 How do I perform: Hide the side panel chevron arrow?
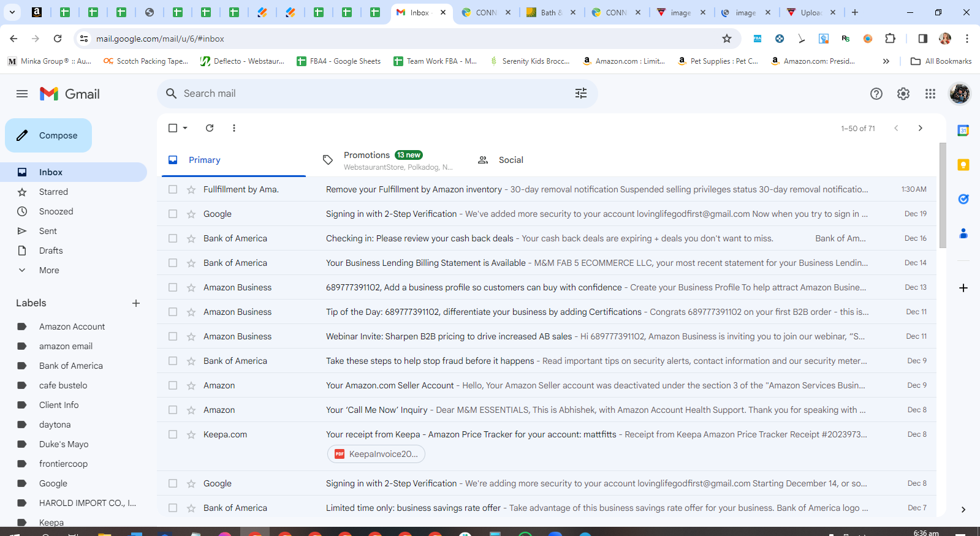click(963, 510)
